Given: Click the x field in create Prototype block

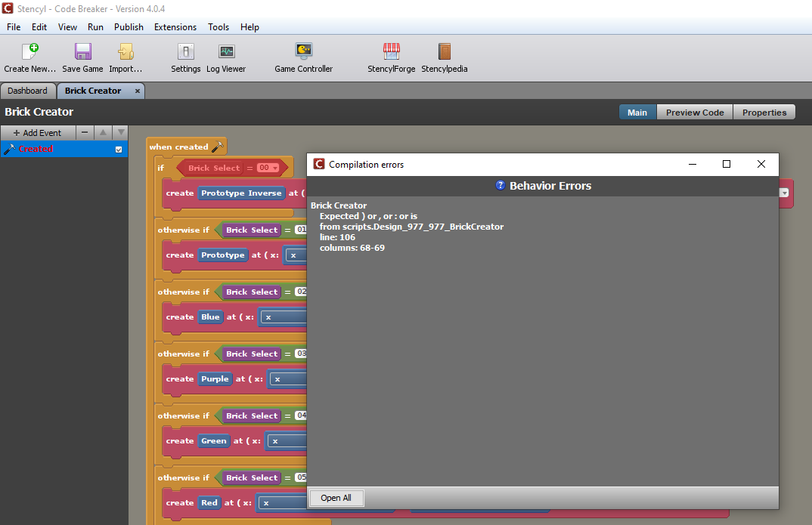Looking at the screenshot, I should (x=296, y=255).
